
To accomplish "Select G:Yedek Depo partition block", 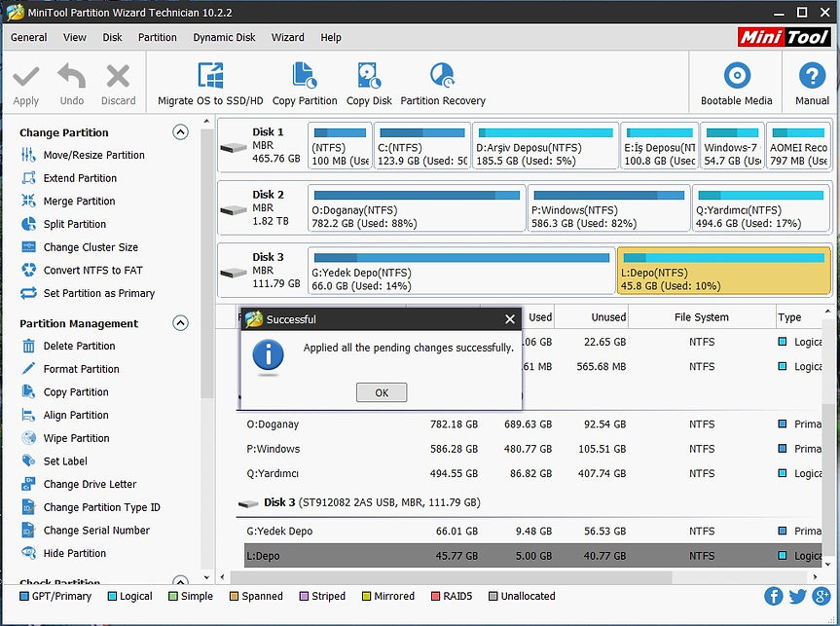I will pos(461,272).
